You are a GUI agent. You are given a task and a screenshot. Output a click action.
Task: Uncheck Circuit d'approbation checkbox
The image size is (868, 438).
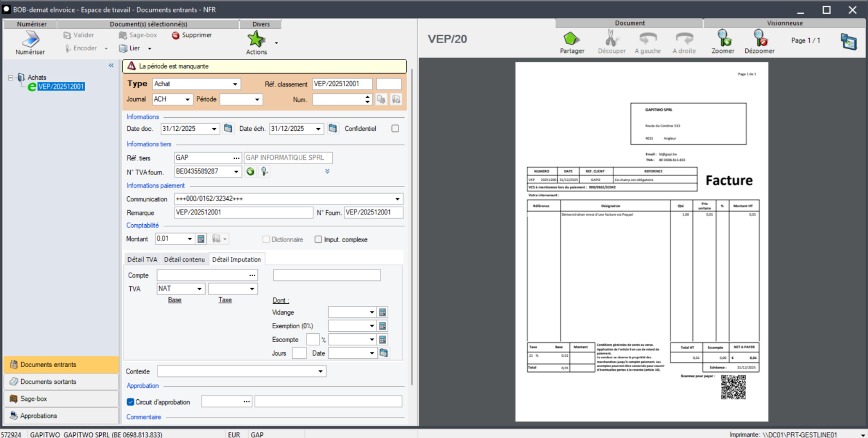tap(130, 402)
